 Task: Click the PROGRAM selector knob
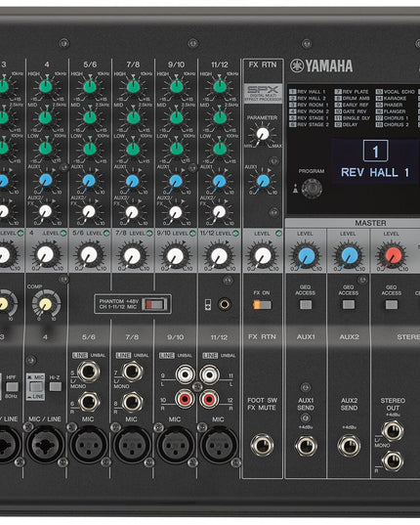[x=312, y=189]
